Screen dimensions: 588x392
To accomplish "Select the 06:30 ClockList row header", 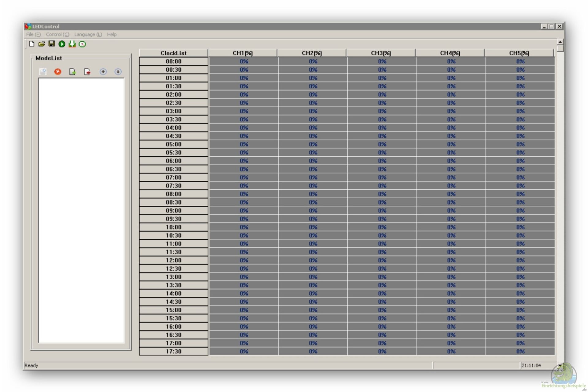I will (x=173, y=169).
